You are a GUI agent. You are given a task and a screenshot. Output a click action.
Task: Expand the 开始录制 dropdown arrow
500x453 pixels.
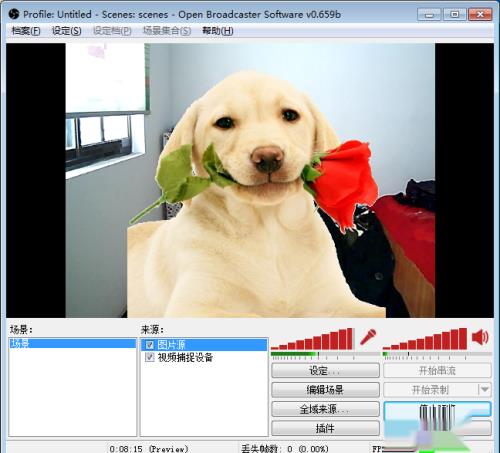(x=485, y=389)
